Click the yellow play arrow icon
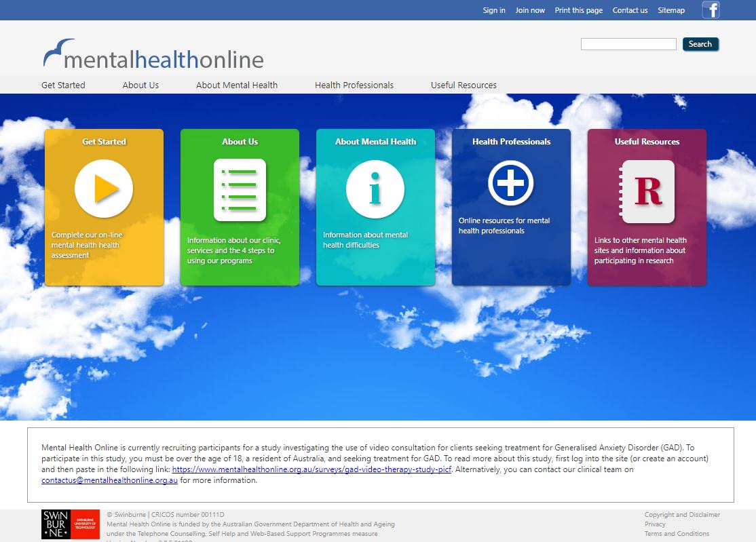 click(x=104, y=189)
